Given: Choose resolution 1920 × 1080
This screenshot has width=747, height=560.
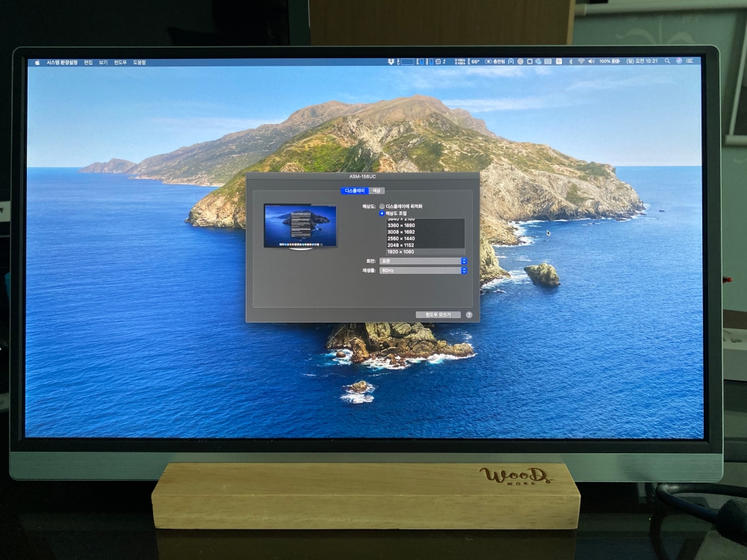Looking at the screenshot, I should pos(425,252).
